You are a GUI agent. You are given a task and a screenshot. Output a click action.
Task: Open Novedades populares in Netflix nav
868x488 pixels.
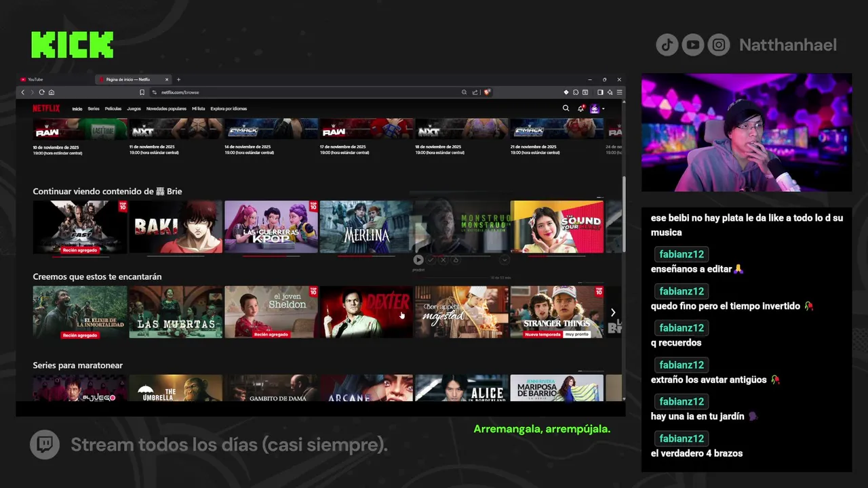coord(166,108)
